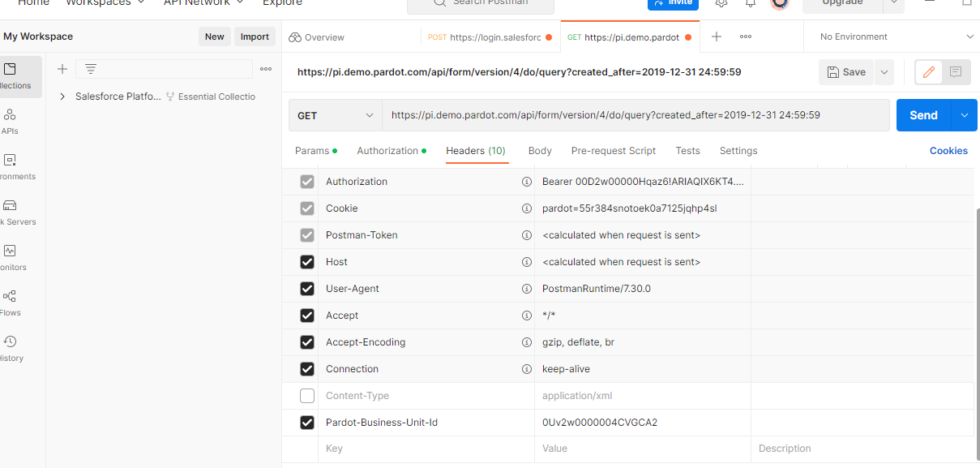Click the plus icon to create new collection
The image size is (980, 468).
point(62,69)
